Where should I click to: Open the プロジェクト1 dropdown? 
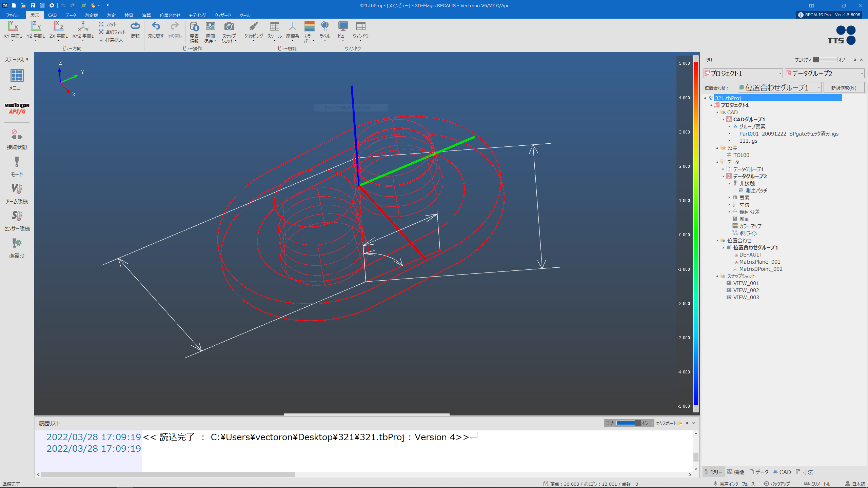coord(743,73)
